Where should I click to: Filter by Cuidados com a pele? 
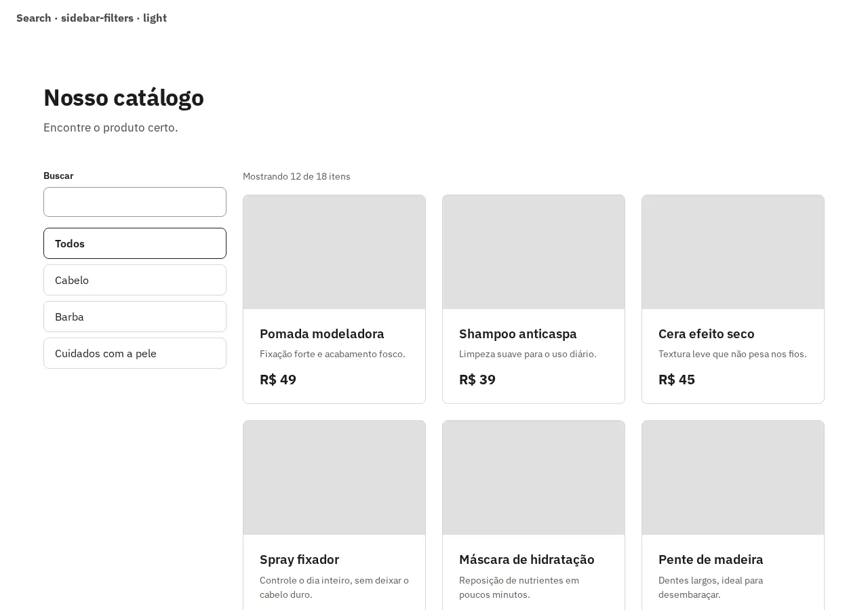pos(135,353)
